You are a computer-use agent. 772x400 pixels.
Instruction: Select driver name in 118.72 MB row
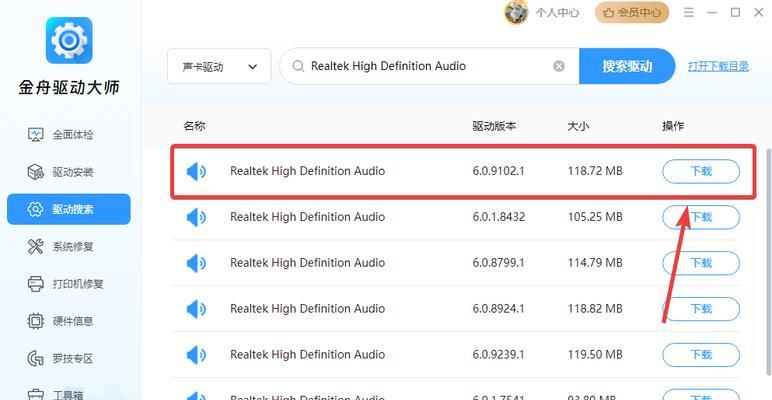click(308, 171)
